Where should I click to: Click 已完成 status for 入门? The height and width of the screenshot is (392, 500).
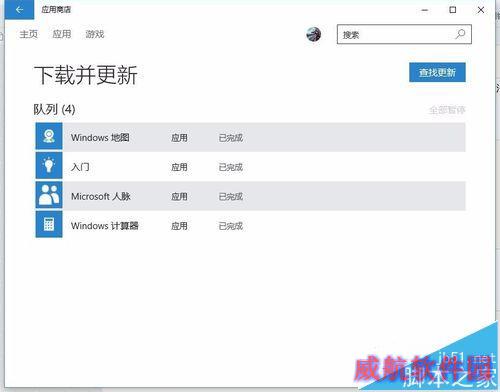(x=231, y=167)
